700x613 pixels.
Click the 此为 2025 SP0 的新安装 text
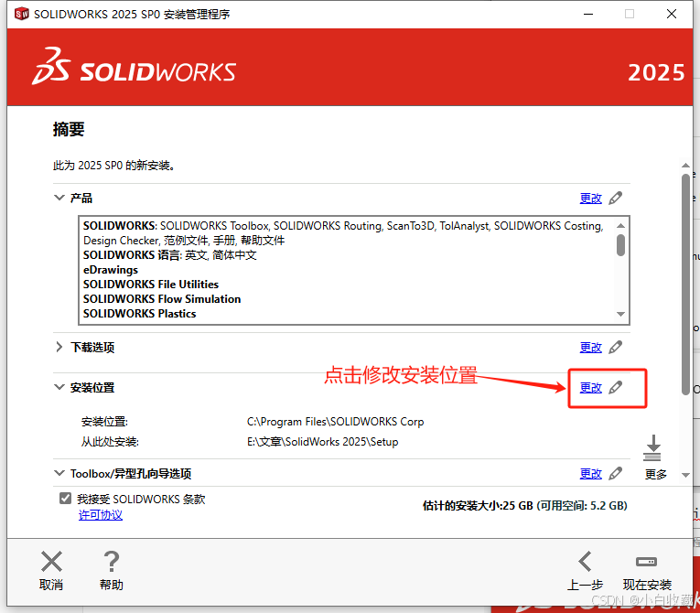pyautogui.click(x=113, y=166)
